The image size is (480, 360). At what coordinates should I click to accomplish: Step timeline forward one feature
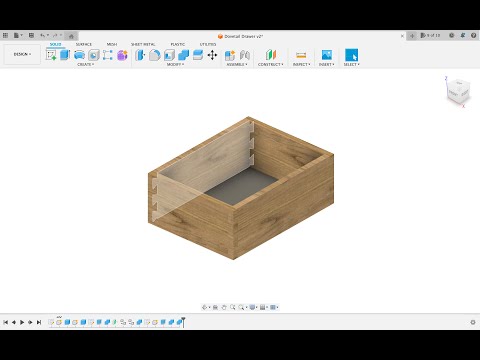(30, 322)
